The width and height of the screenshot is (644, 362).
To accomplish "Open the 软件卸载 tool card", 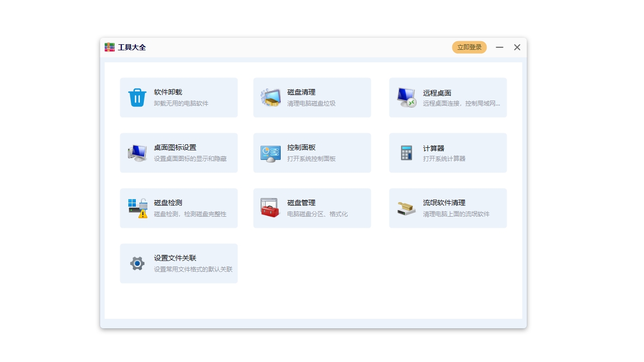I will coord(179,98).
